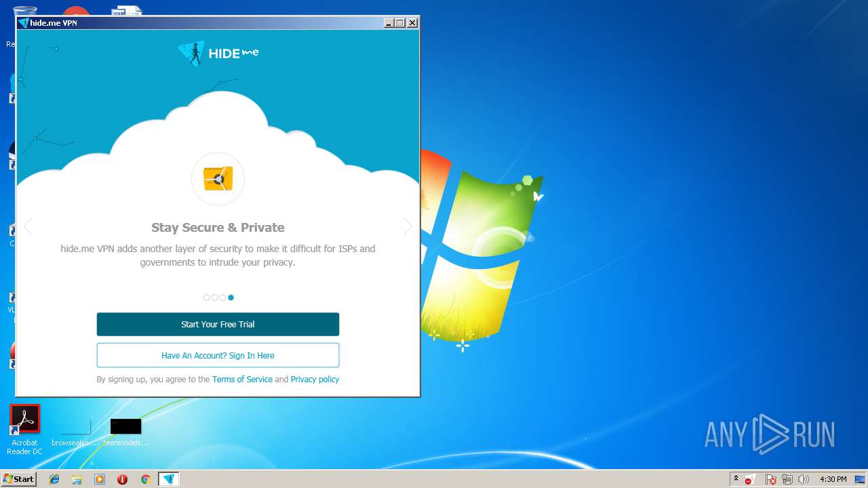
Task: Select the third carousel page dot
Action: point(222,298)
